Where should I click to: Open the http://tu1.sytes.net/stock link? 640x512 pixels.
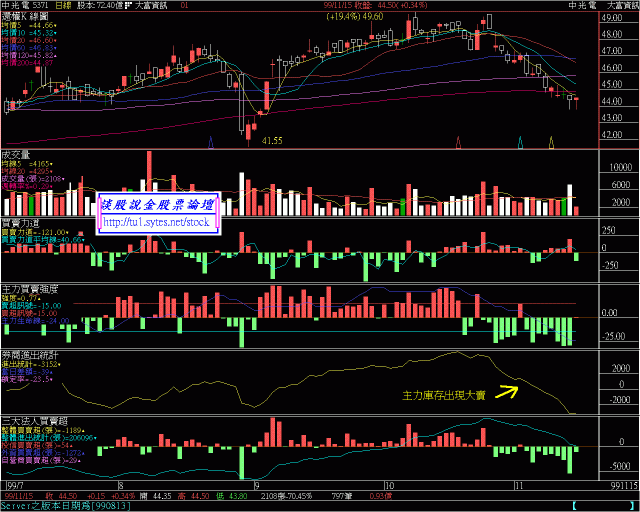(156, 222)
